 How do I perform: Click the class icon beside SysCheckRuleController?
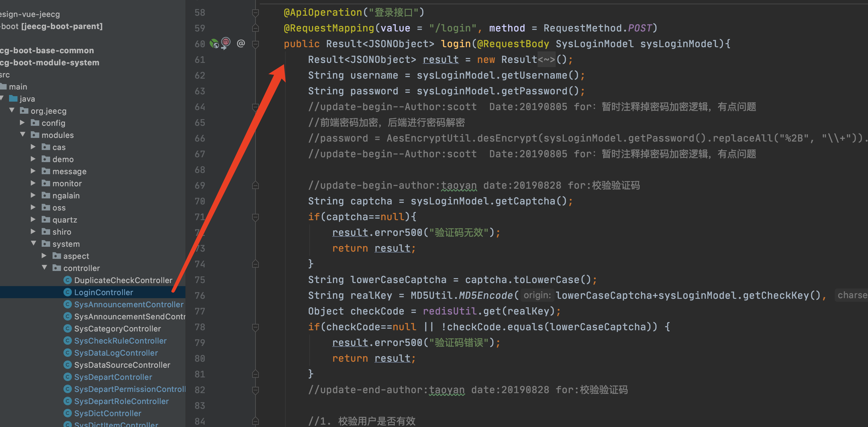coord(67,340)
